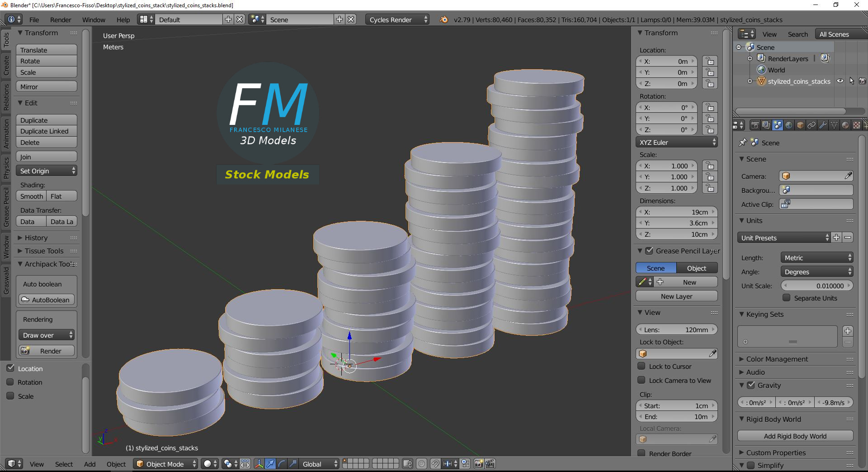
Task: Open the Add menu in 3D view header
Action: tap(90, 464)
